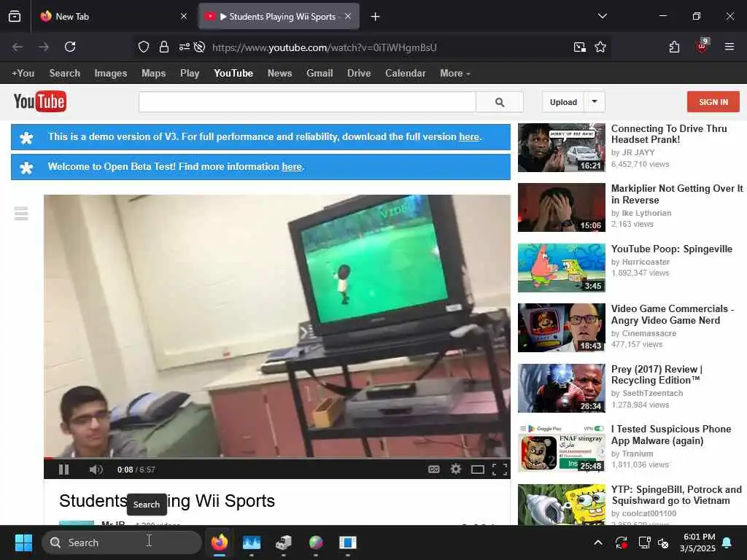Image resolution: width=747 pixels, height=560 pixels.
Task: Show hidden system tray icons
Action: click(598, 542)
